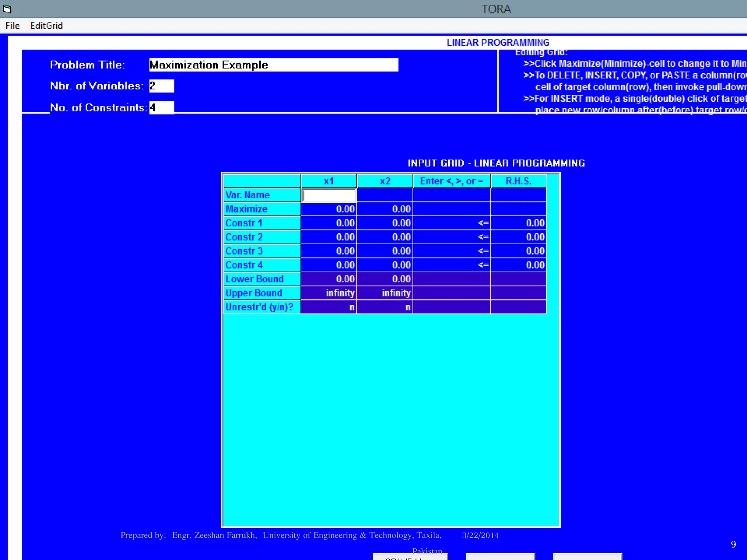This screenshot has height=560, width=747.
Task: Click the TORA window system icon
Action: point(7,9)
